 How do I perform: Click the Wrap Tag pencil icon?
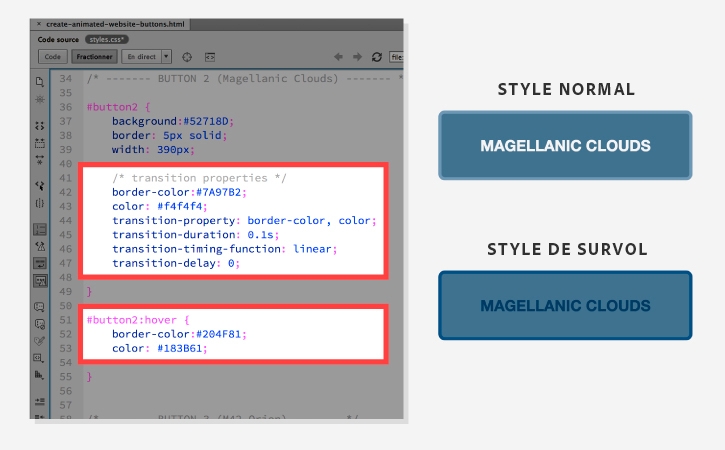click(40, 341)
